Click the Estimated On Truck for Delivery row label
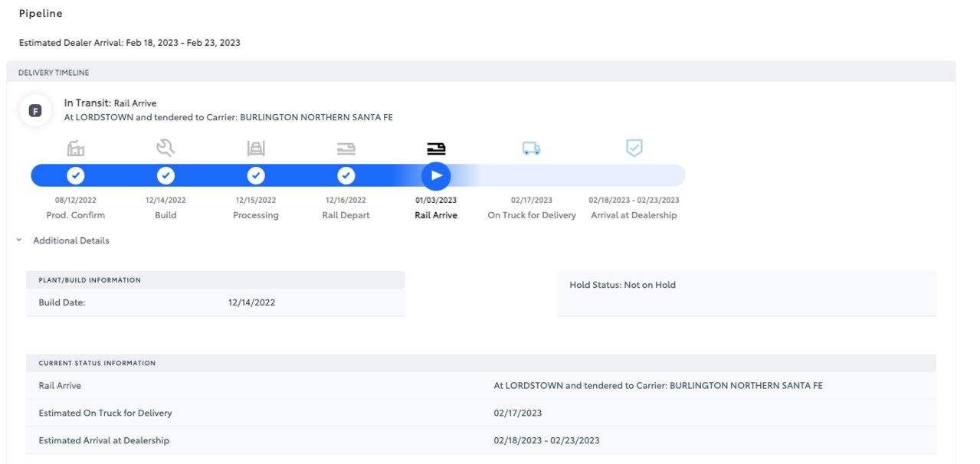Viewport: 980px width, 464px height. pos(106,413)
